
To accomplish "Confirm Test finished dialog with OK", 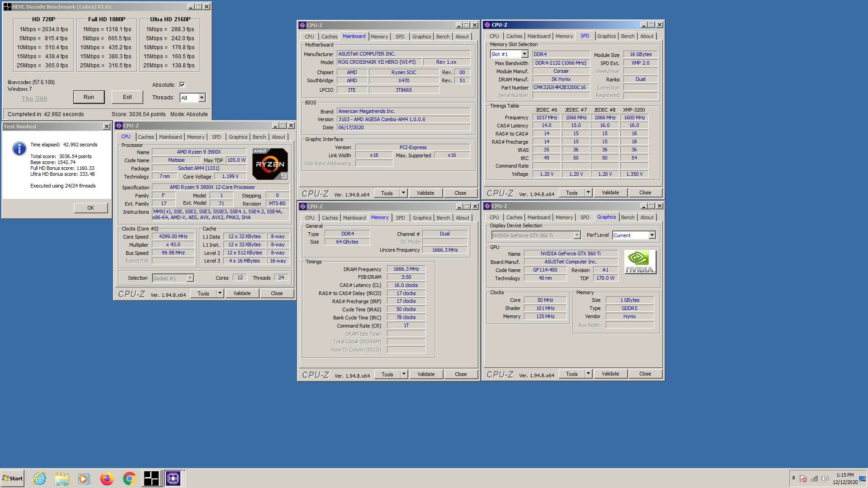I will click(91, 208).
